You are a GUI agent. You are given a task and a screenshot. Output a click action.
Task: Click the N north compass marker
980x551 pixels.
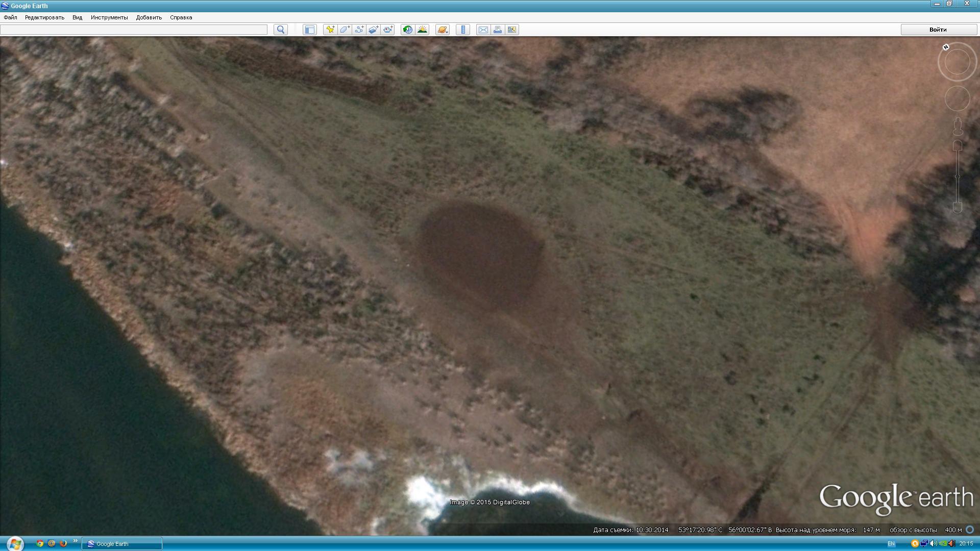tap(946, 47)
